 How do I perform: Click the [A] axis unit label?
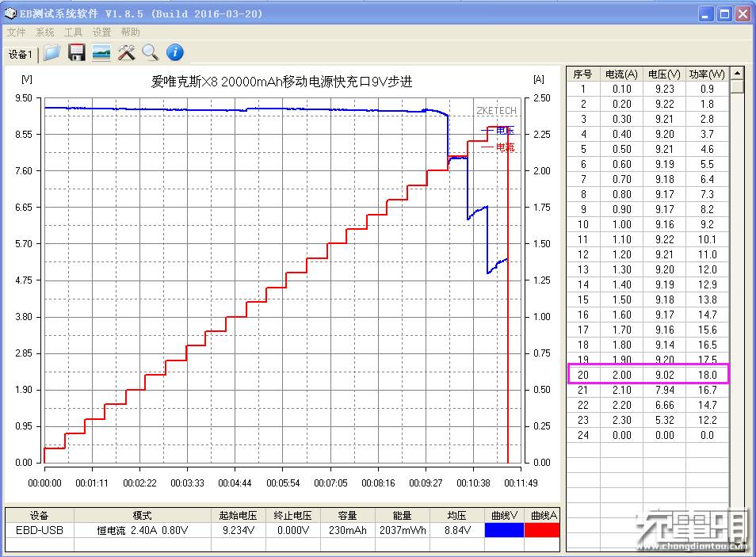[x=539, y=79]
